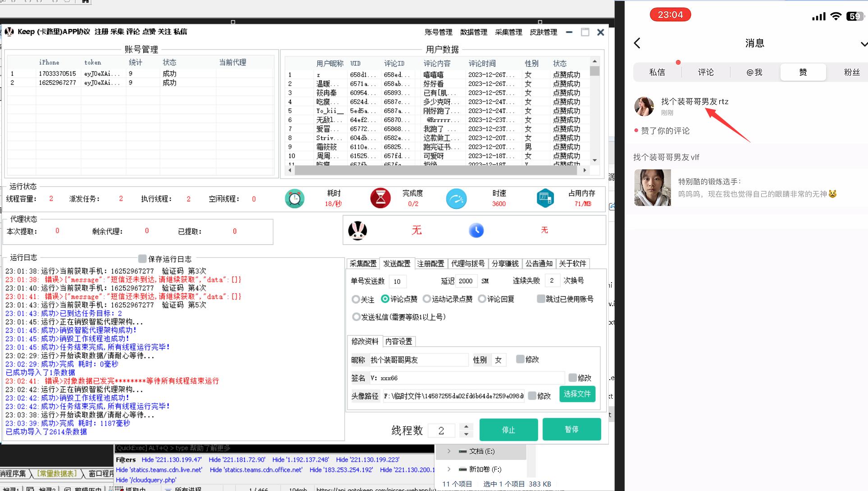Check 跳过已使用账号 option
868x491 pixels.
[x=541, y=299]
